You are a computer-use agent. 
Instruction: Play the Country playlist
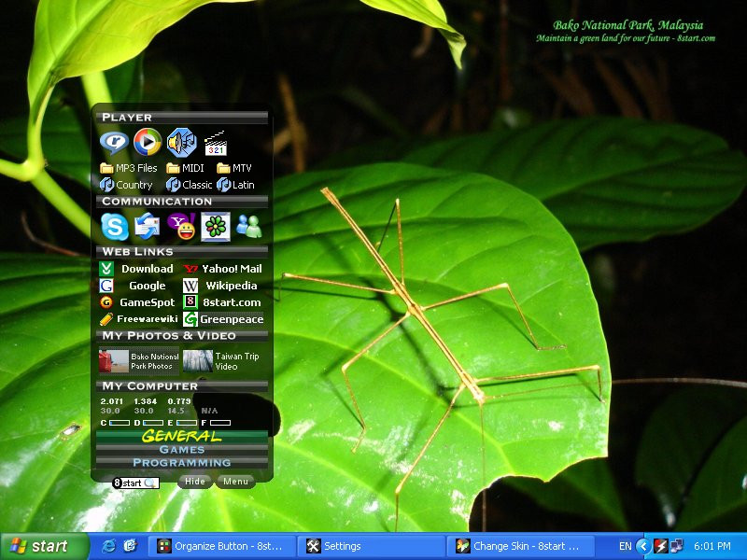pyautogui.click(x=126, y=185)
